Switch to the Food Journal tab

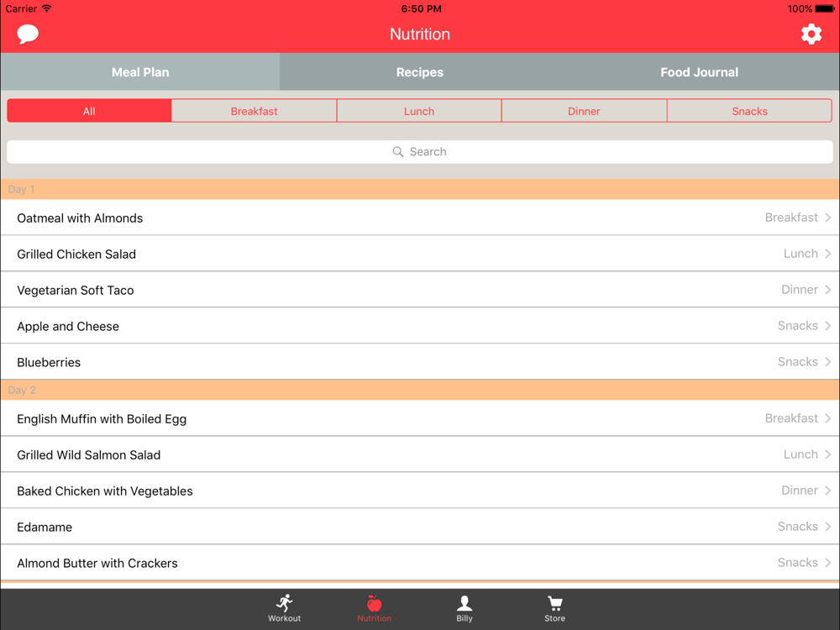coord(699,71)
